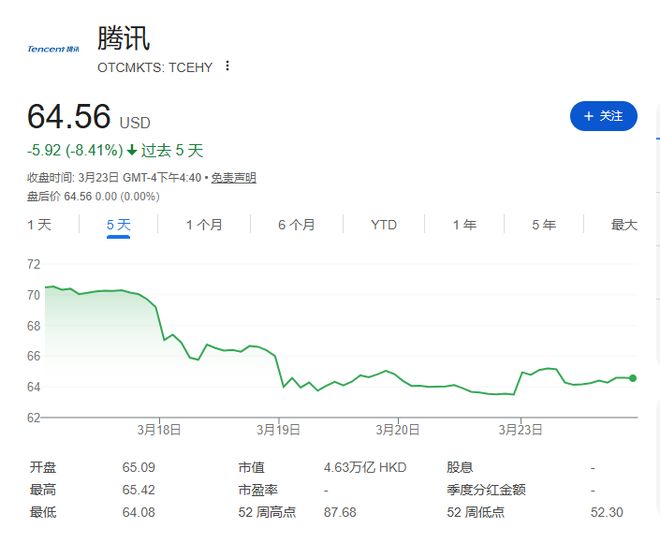Click the 3月18日 date on chart axis
Image resolution: width=660 pixels, height=543 pixels.
[x=161, y=429]
